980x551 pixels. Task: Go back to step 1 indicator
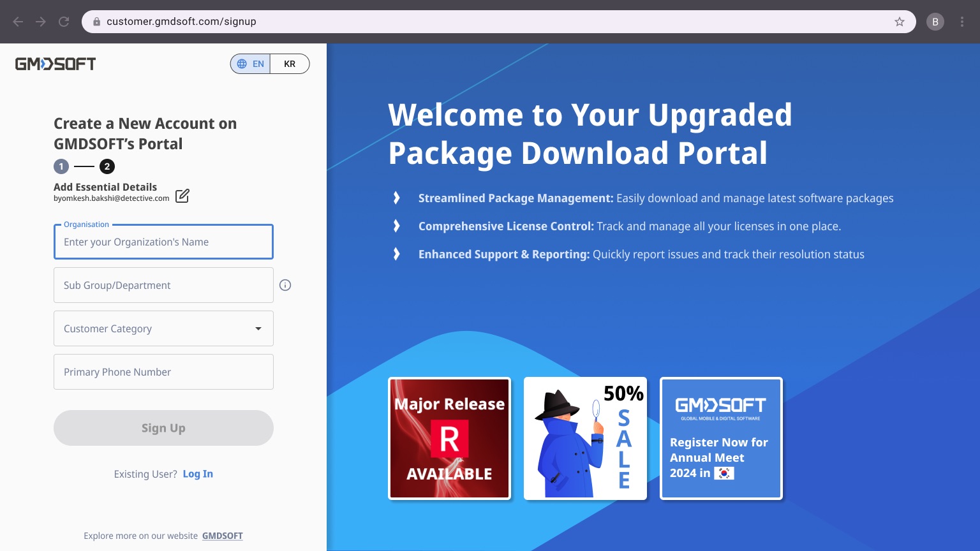pos(61,166)
